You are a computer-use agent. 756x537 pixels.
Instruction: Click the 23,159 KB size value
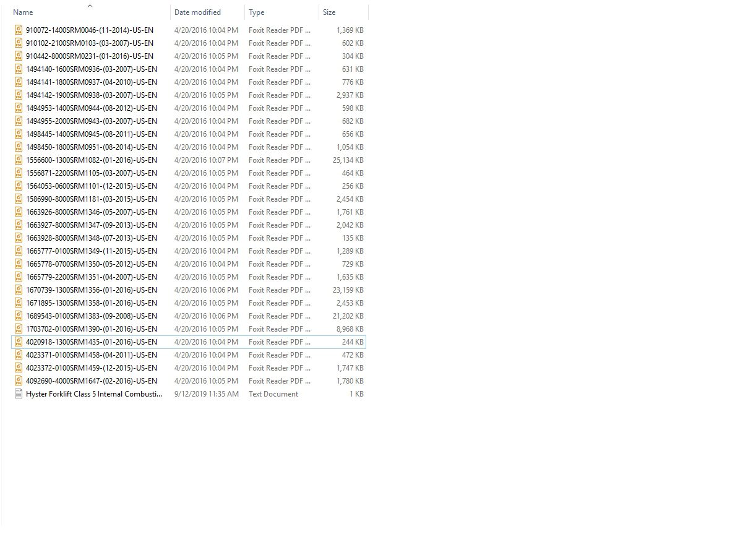point(348,290)
